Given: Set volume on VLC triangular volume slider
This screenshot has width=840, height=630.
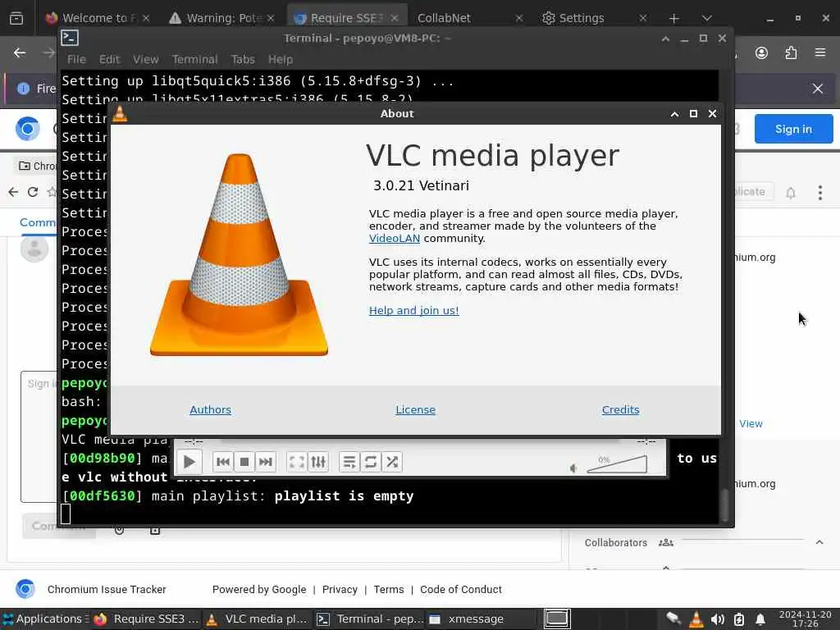Looking at the screenshot, I should tap(617, 464).
